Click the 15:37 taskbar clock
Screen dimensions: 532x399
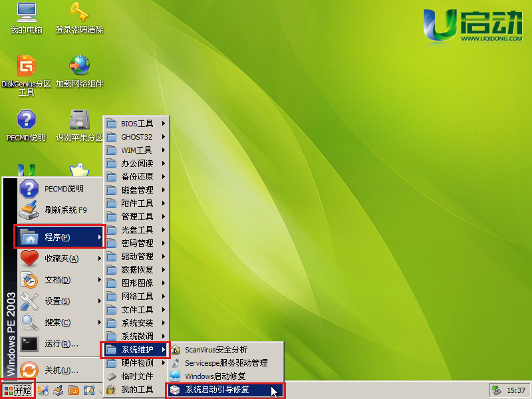(516, 390)
